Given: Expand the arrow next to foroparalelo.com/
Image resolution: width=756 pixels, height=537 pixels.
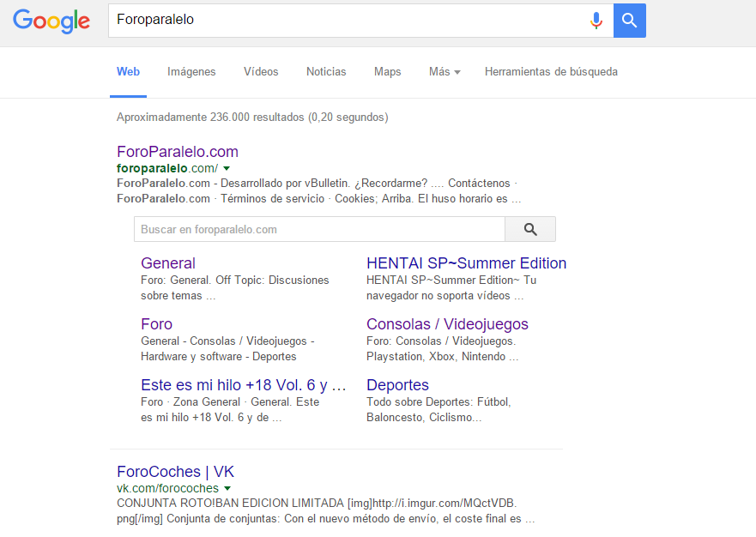Looking at the screenshot, I should tap(227, 168).
